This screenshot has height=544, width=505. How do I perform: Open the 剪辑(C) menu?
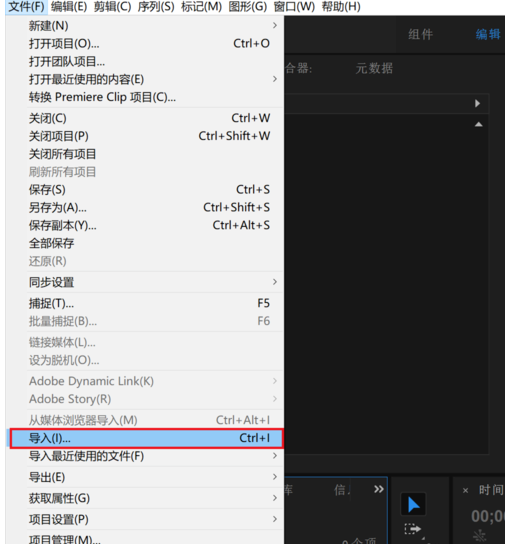coord(112,7)
